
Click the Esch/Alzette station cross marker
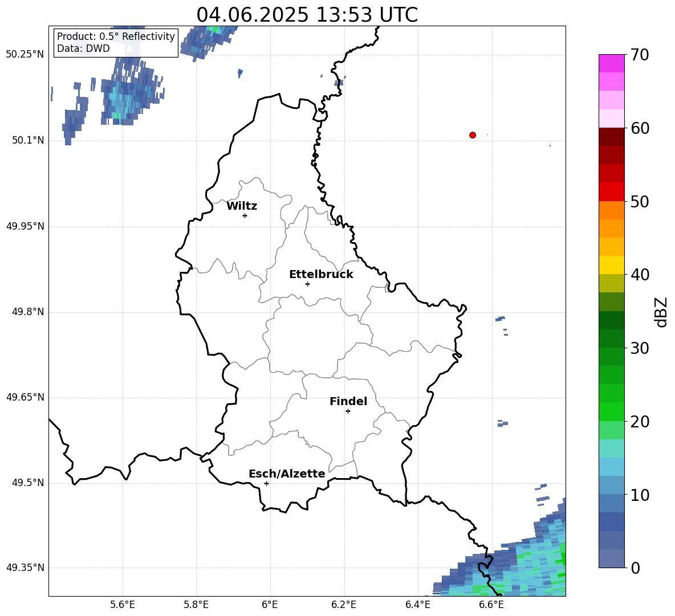pos(266,483)
